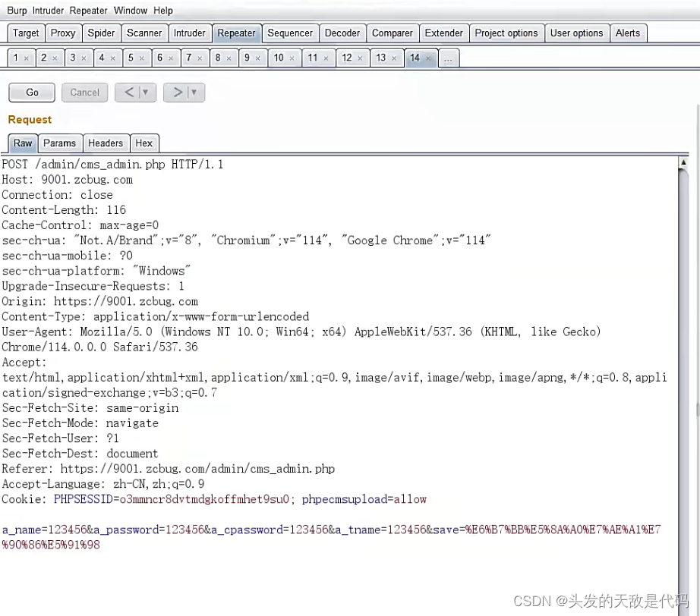Screen dimensions: 700x616
Task: Close Repeater tab 4
Action: [x=113, y=58]
